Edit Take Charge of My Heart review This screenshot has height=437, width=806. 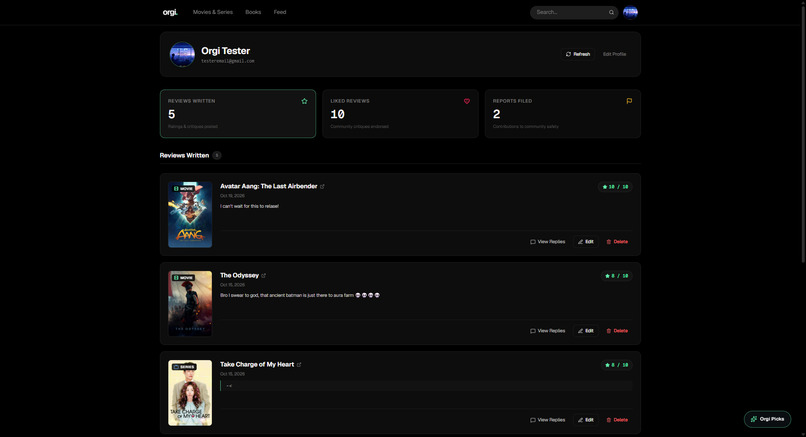click(585, 420)
